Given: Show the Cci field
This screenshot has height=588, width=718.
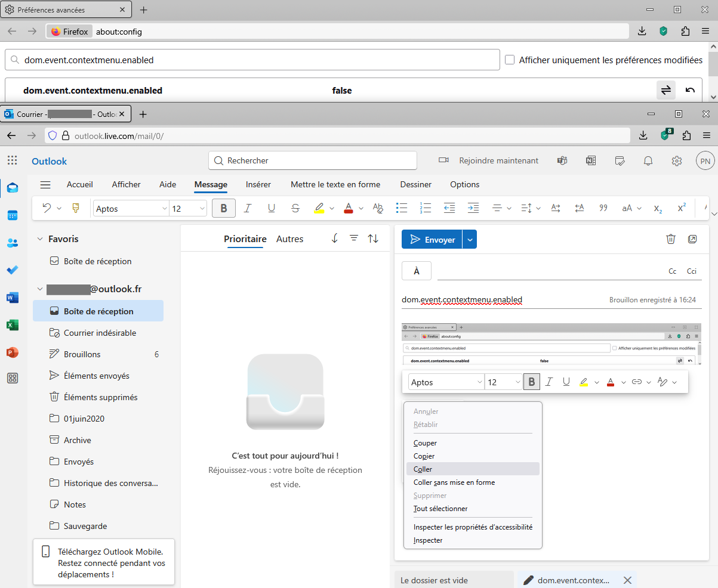Looking at the screenshot, I should pyautogui.click(x=692, y=271).
